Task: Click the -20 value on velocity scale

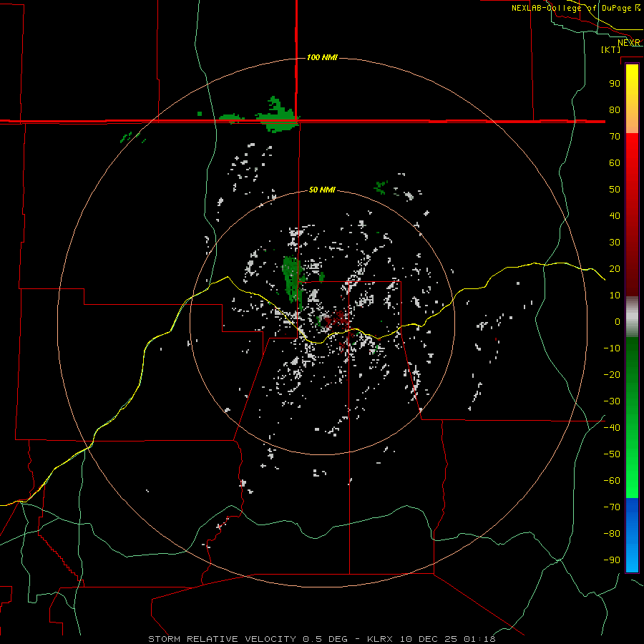Action: click(612, 374)
